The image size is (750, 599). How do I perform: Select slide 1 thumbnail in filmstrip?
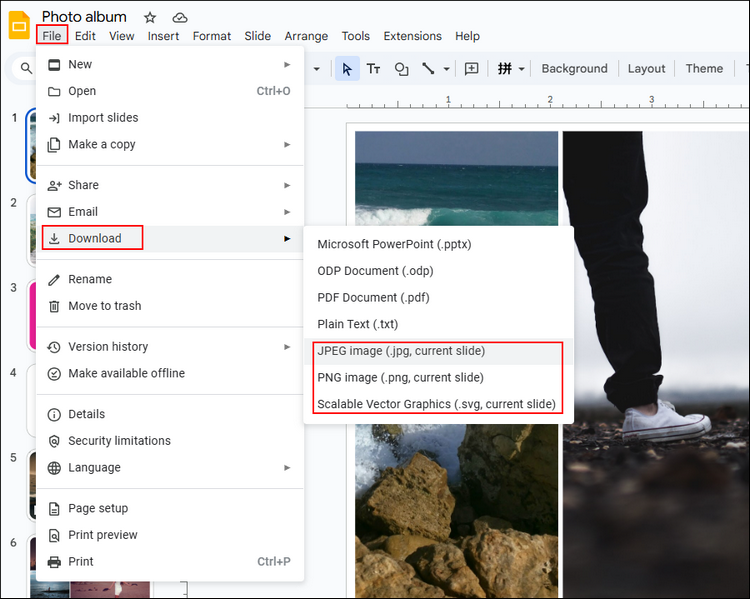pyautogui.click(x=32, y=145)
